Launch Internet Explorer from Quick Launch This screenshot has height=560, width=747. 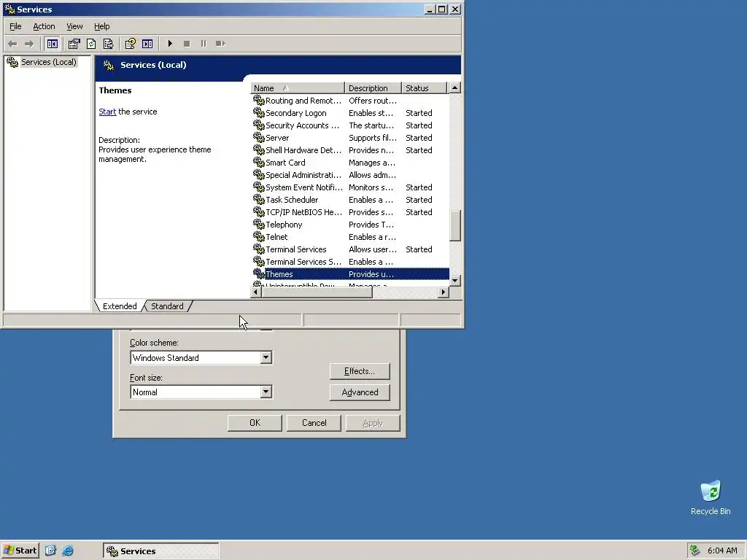pyautogui.click(x=68, y=551)
